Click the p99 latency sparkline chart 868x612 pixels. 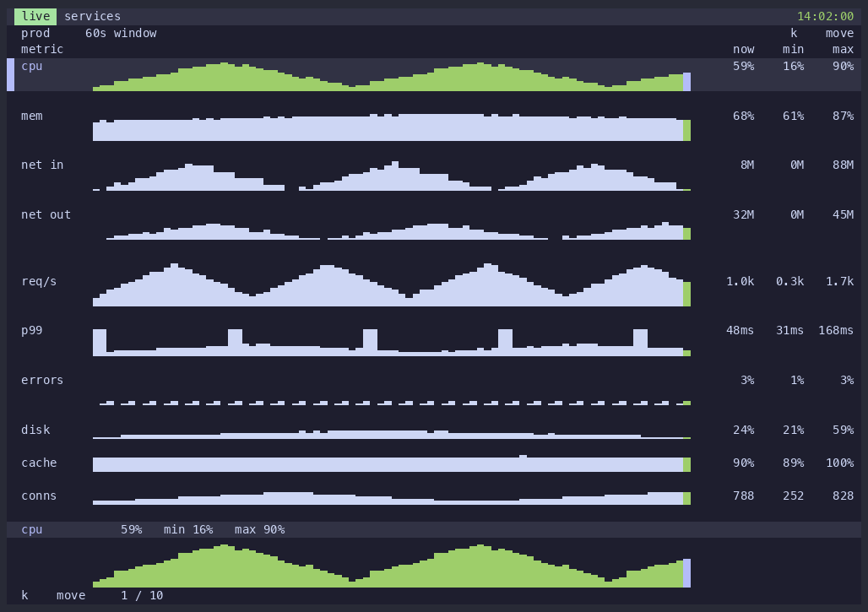(392, 343)
